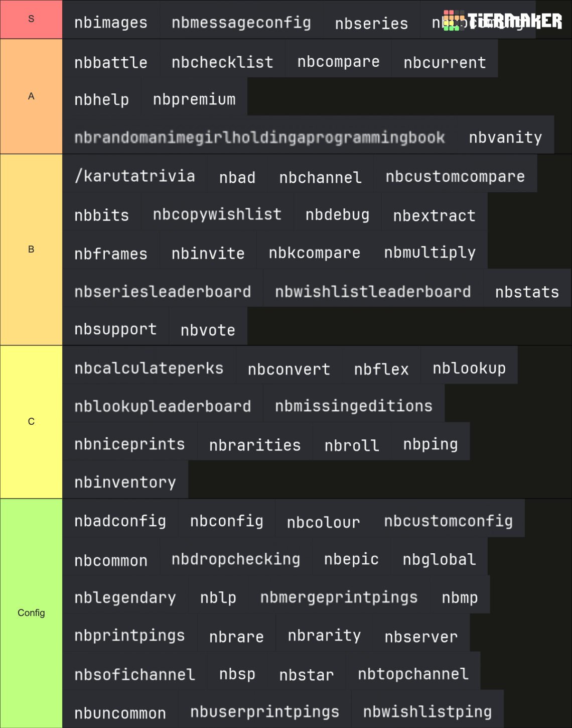Click the yellow C tier label
Viewport: 572px width, 728px height.
(31, 422)
